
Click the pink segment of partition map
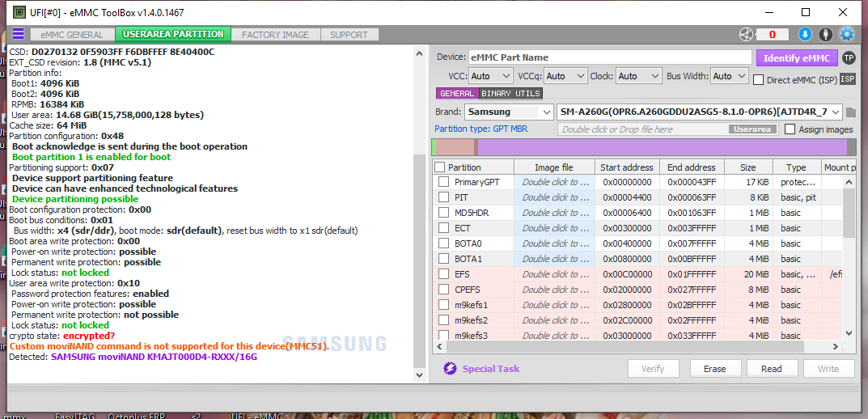pyautogui.click(x=455, y=147)
